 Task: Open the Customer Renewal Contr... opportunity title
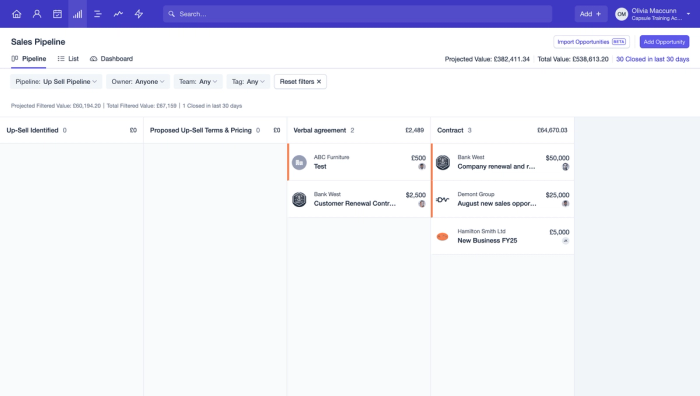click(x=355, y=204)
